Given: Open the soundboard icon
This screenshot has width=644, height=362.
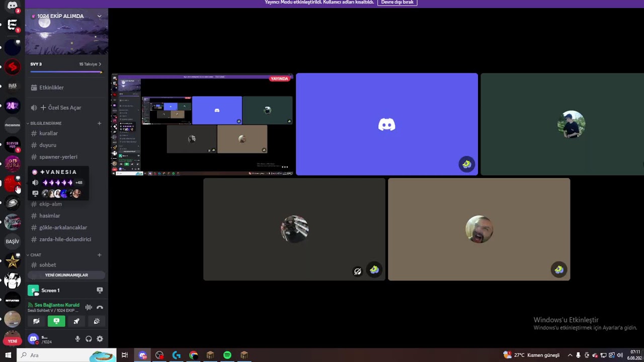Looking at the screenshot, I should pyautogui.click(x=97, y=321).
